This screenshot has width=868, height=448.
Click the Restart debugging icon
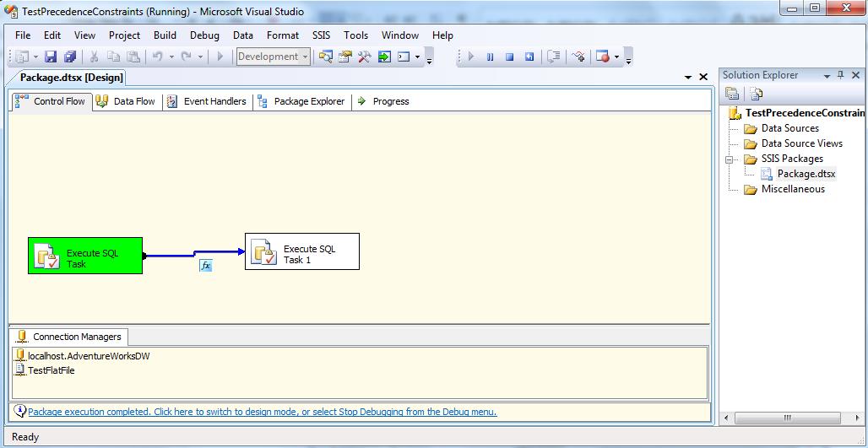point(529,57)
